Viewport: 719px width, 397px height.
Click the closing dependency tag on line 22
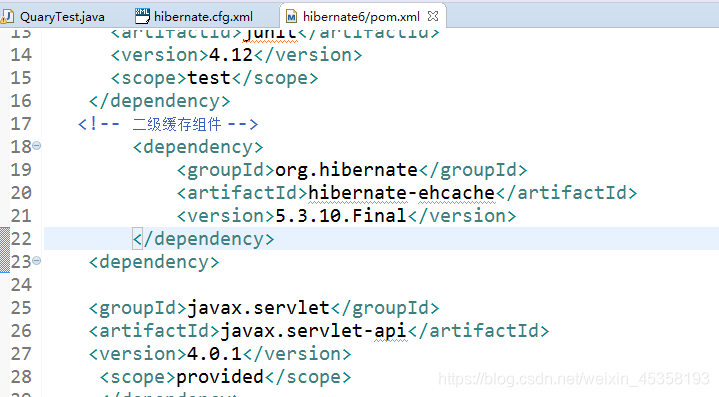[204, 239]
